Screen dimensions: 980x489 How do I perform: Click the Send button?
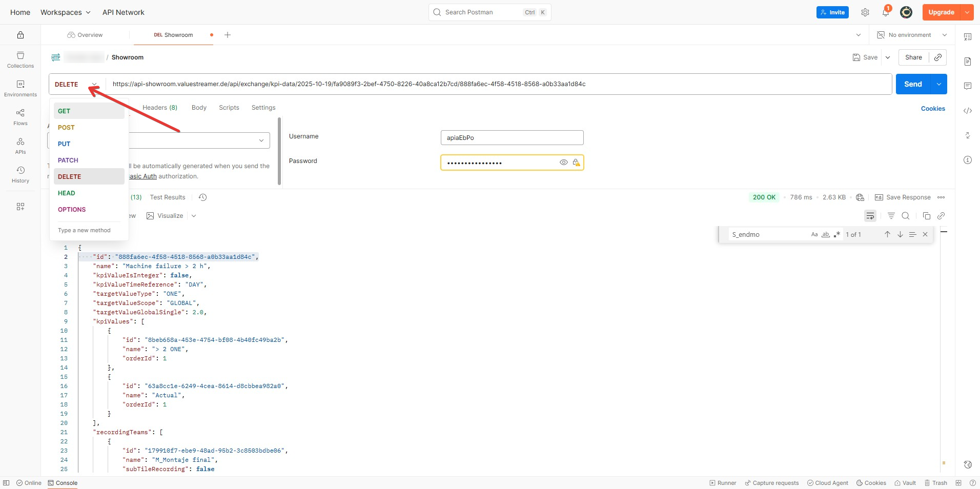[912, 84]
